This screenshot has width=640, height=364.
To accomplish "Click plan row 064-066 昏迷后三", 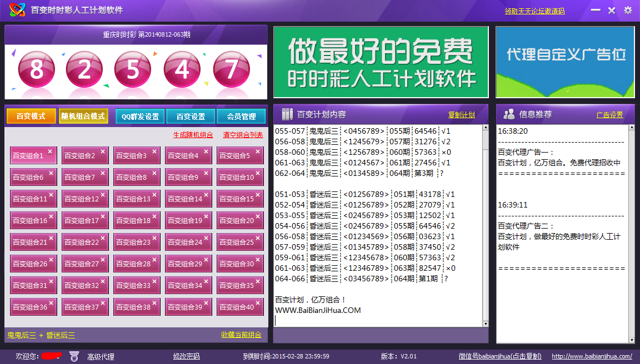I will click(x=361, y=279).
